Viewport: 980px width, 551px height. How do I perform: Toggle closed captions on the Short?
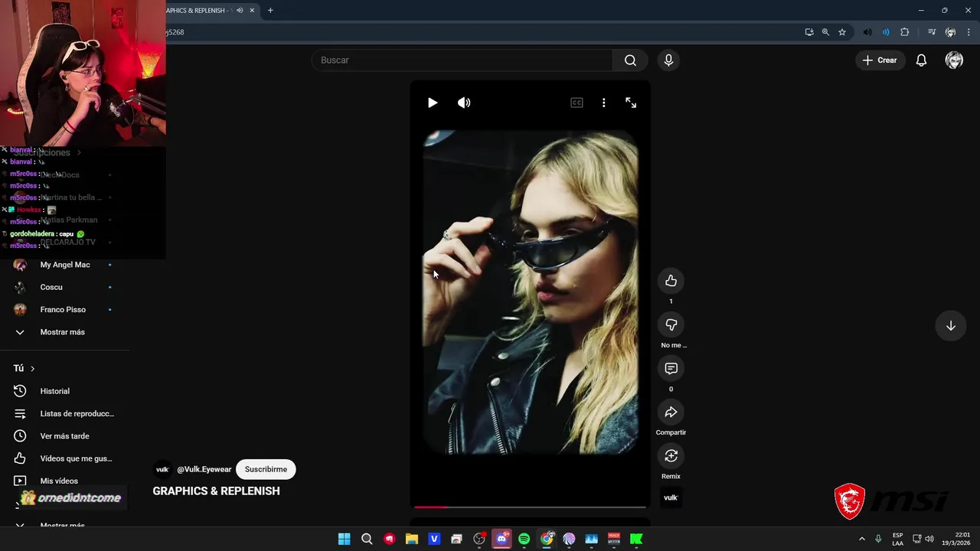coord(577,103)
